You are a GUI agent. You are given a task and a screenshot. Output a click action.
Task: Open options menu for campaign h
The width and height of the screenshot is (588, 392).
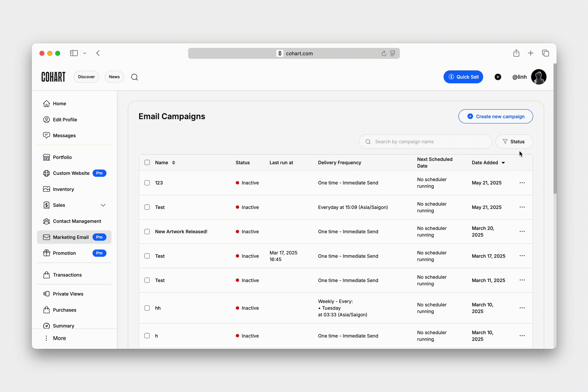click(522, 336)
